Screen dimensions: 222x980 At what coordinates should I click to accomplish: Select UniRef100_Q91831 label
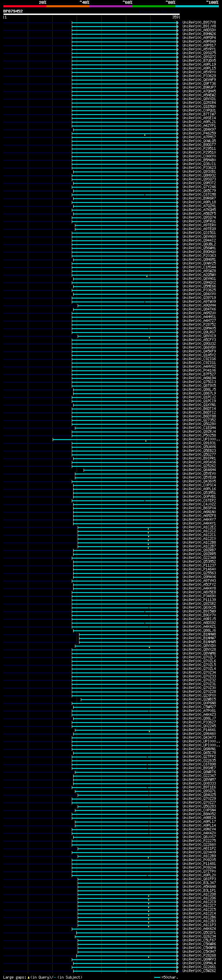pyautogui.click(x=199, y=443)
